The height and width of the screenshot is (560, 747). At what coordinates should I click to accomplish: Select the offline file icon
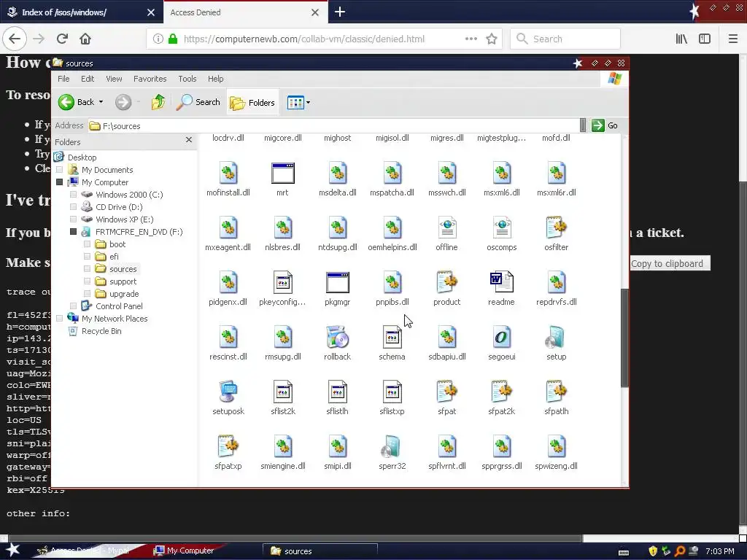click(447, 228)
